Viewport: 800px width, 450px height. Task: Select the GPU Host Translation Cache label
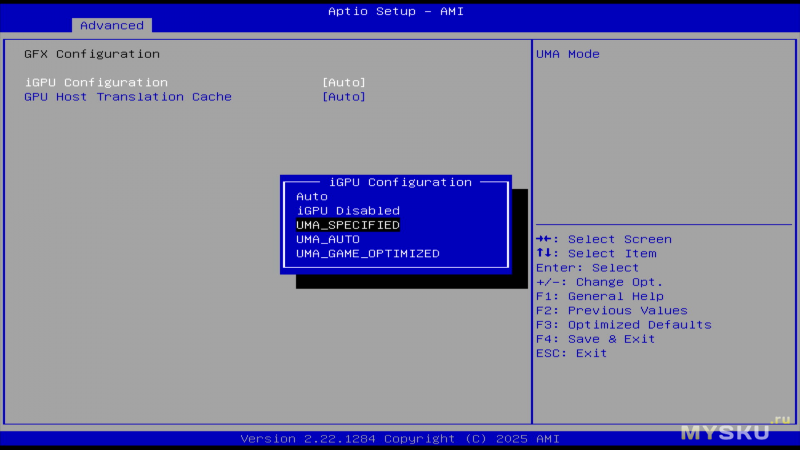128,97
